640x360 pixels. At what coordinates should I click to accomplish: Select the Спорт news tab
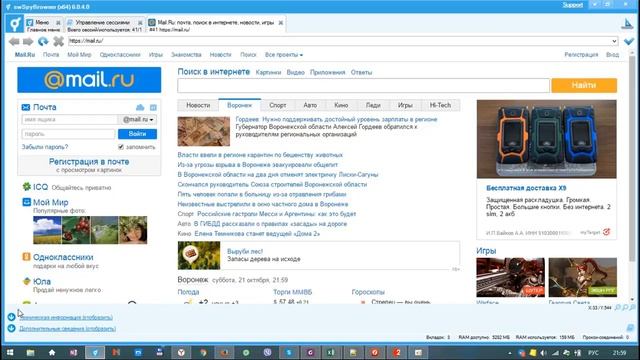coord(278,105)
